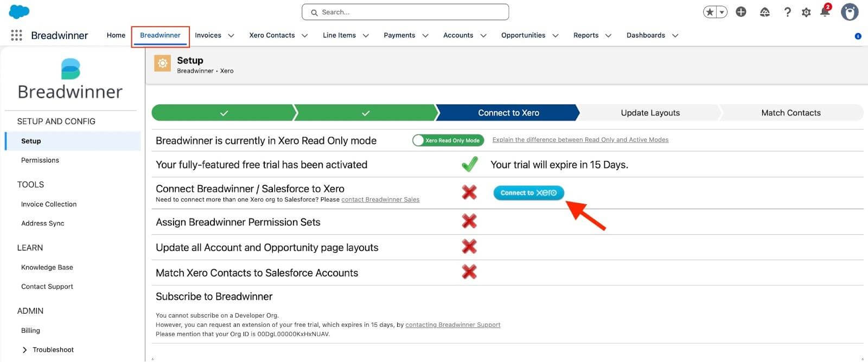Open the Read Only vs Active Modes explanation link
The image size is (868, 362).
pyautogui.click(x=580, y=140)
